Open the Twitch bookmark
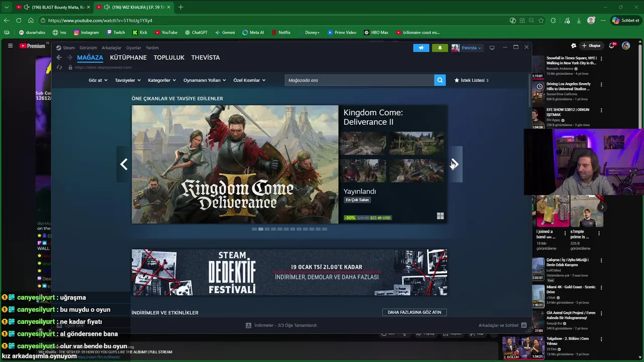The image size is (644, 362). point(116,33)
